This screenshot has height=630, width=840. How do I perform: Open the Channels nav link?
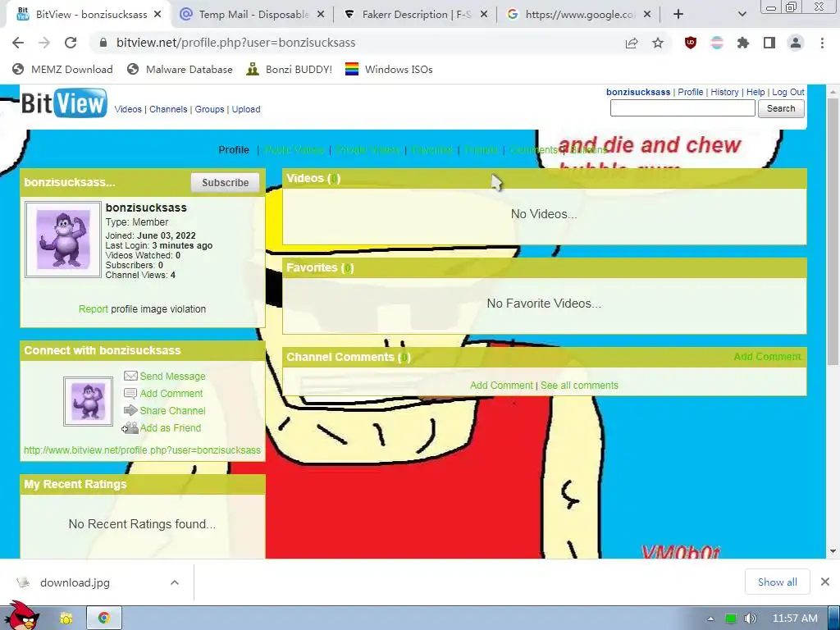[x=168, y=109]
